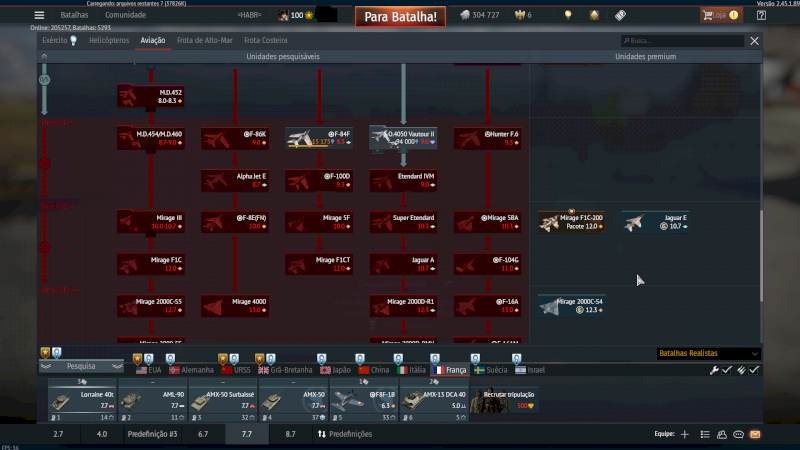The width and height of the screenshot is (800, 450).
Task: Select the 2.7 preset
Action: 58,434
